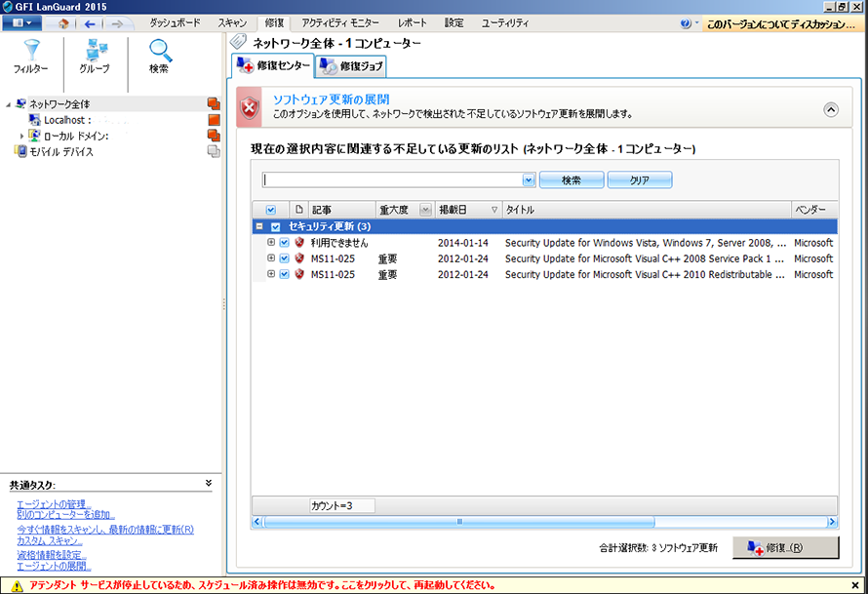Open the 別のコンピューターを追加 link
The height and width of the screenshot is (594, 868).
point(64,515)
